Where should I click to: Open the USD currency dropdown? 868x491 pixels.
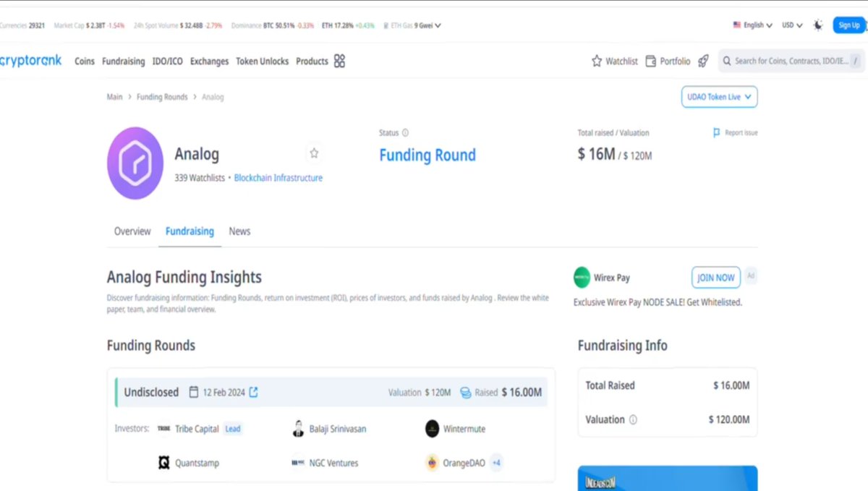(792, 25)
